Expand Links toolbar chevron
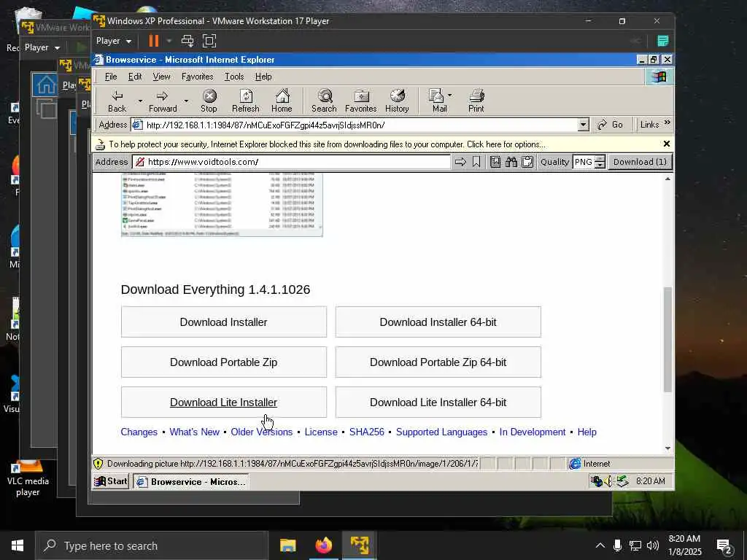Image resolution: width=747 pixels, height=560 pixels. [667, 122]
